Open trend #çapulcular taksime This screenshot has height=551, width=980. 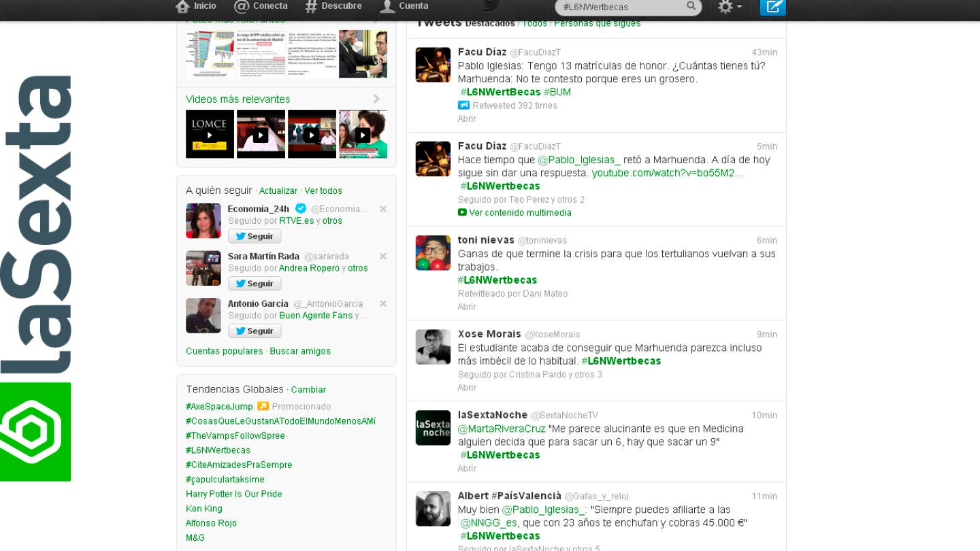[225, 480]
